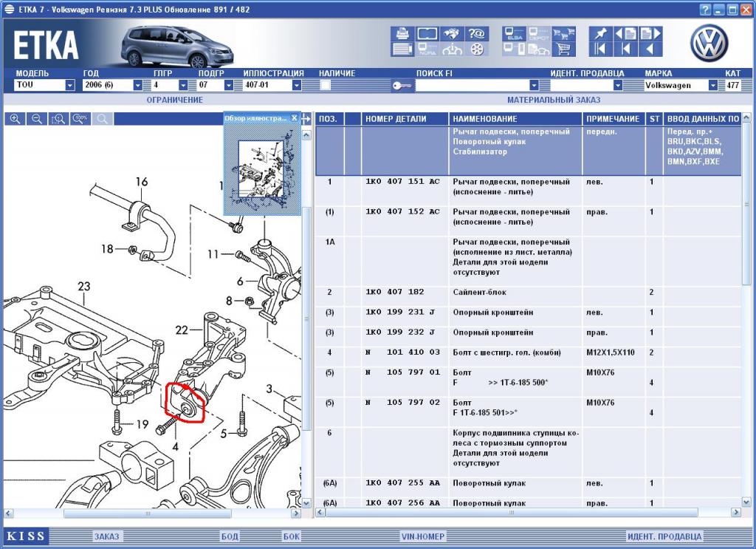Click the ЗАКАЗ button in bottom bar
Viewport: 756px width, 549px height.
106,536
